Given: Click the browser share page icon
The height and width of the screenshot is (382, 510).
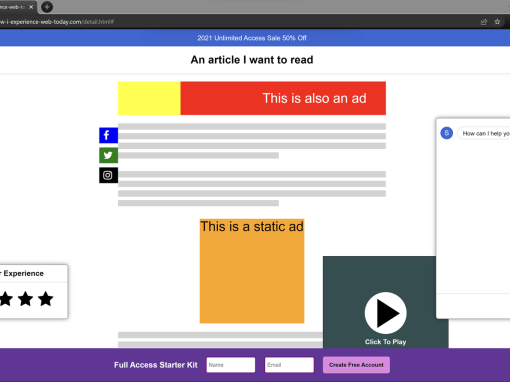Looking at the screenshot, I should 484,22.
